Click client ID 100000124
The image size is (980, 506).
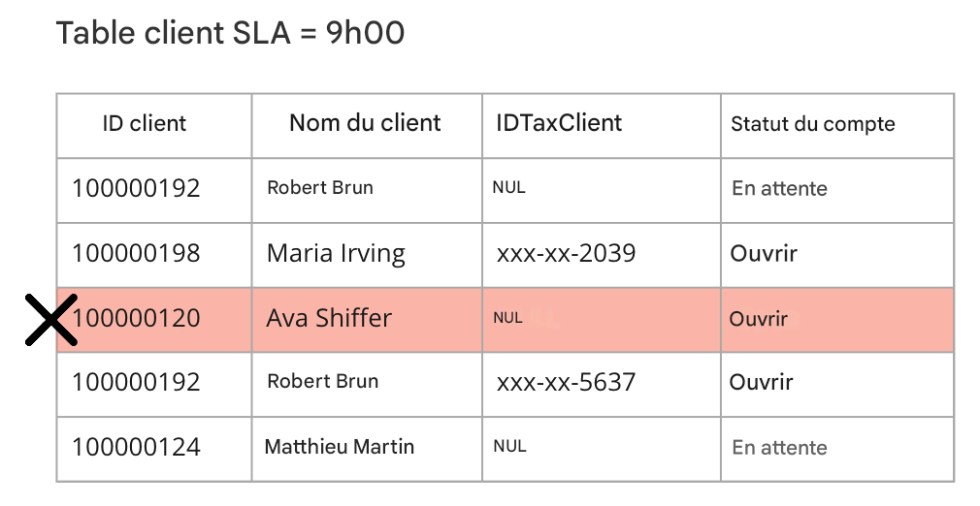[x=136, y=447]
